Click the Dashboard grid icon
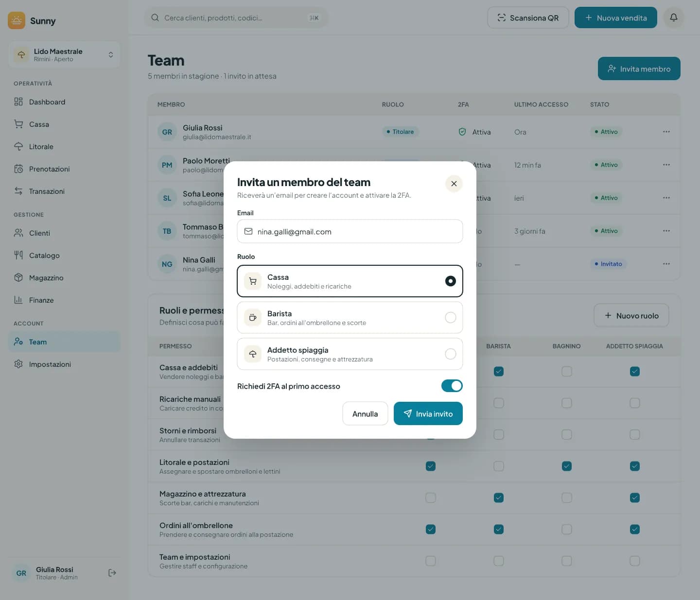 (18, 102)
